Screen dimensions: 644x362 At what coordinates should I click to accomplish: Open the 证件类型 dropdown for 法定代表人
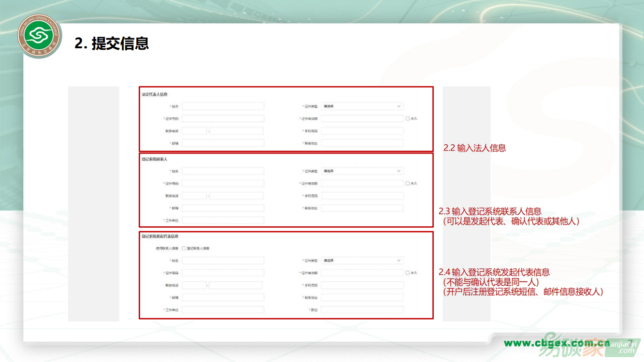pyautogui.click(x=362, y=106)
